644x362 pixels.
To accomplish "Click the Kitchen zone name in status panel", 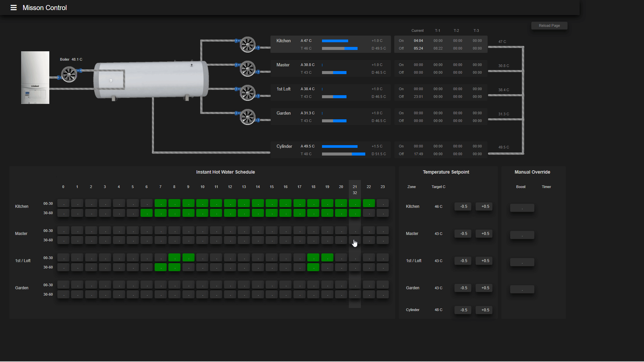I will point(283,41).
